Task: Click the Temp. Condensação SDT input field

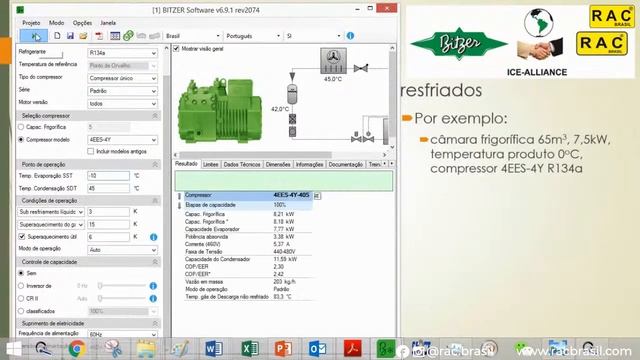Action: click(x=108, y=189)
